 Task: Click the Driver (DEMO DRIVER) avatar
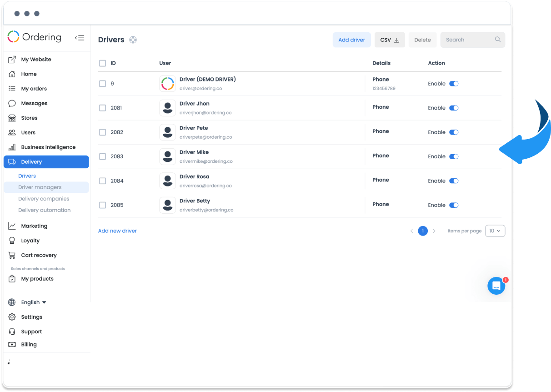168,84
